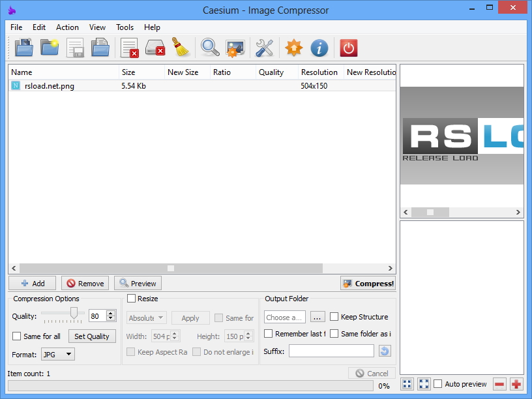Enable the Auto preview checkbox
532x399 pixels.
tap(438, 384)
